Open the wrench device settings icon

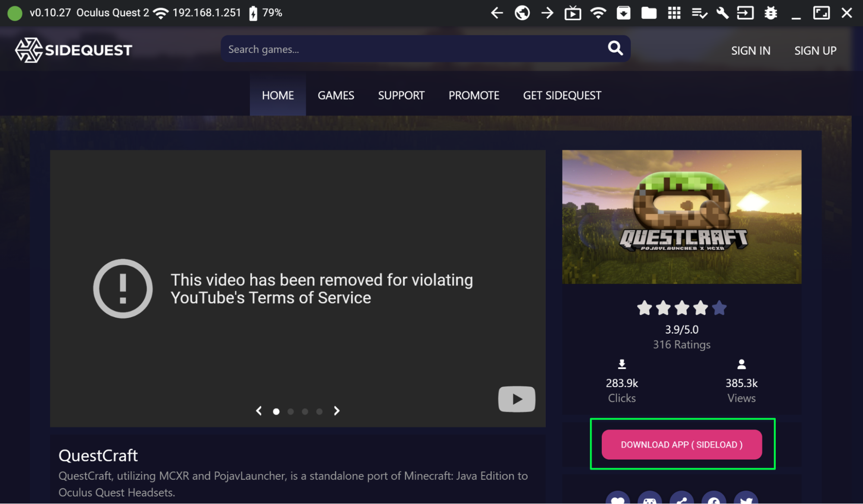(722, 13)
